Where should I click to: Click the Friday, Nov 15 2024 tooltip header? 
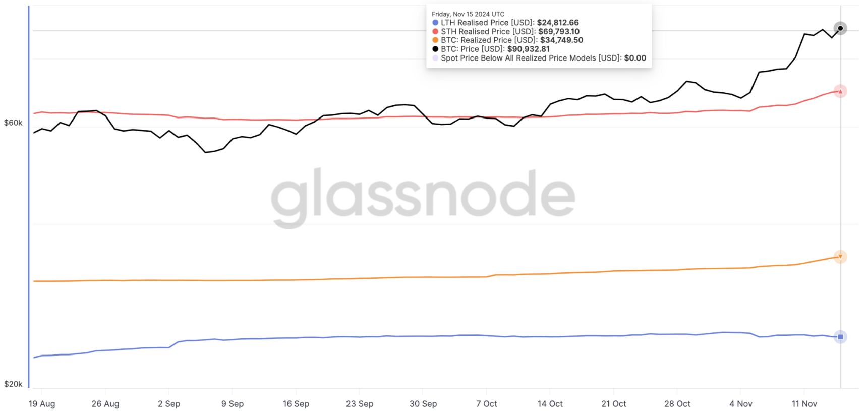pyautogui.click(x=468, y=14)
